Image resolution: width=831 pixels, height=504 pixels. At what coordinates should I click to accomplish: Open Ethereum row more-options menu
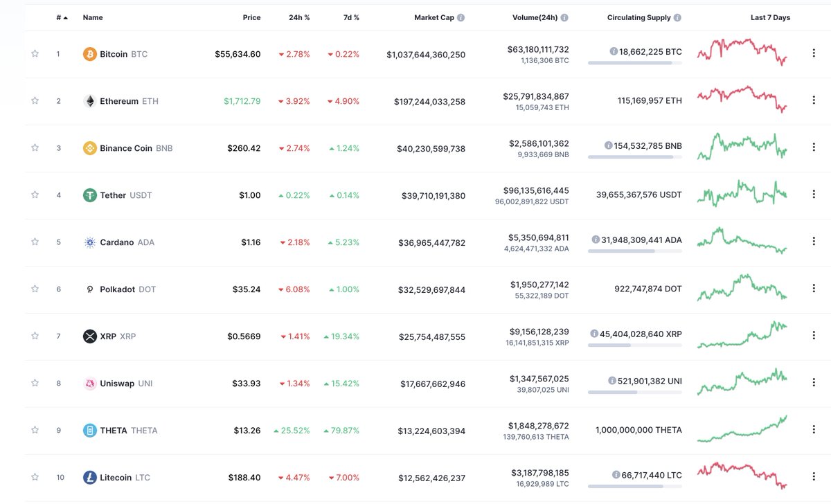click(814, 100)
